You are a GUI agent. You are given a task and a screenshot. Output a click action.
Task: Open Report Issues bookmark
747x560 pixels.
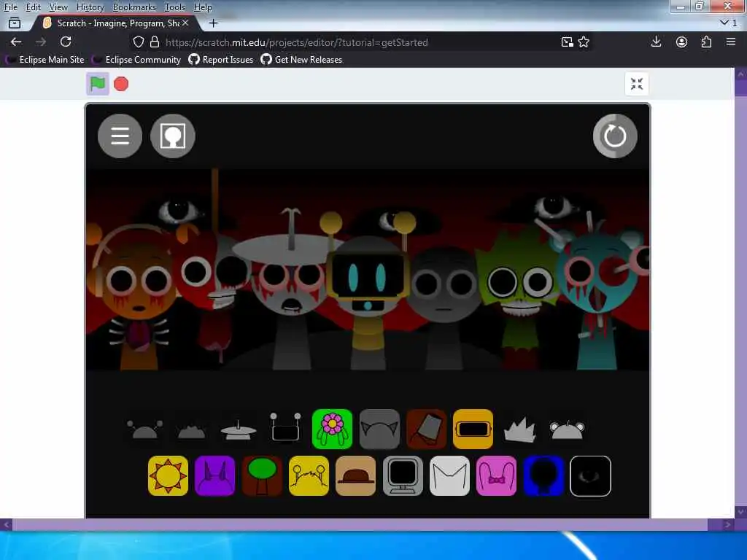tap(221, 60)
